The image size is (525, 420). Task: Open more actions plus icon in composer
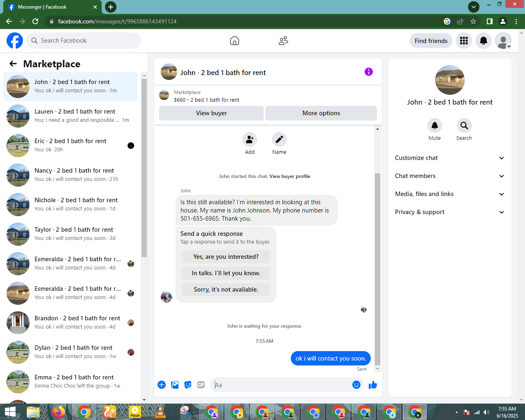(x=162, y=385)
